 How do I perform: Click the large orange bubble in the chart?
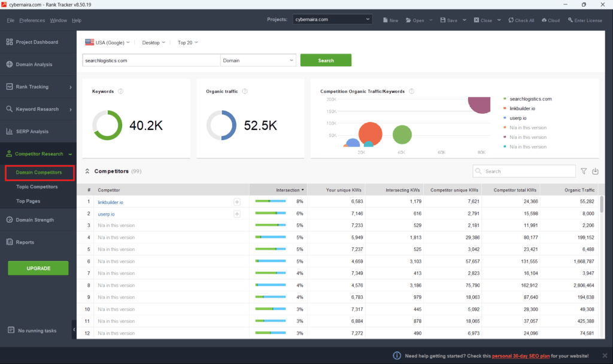pyautogui.click(x=370, y=134)
